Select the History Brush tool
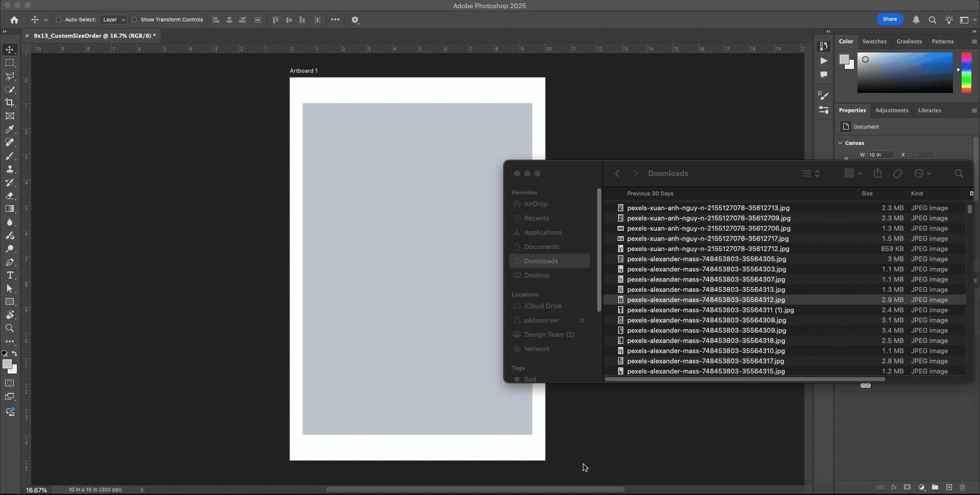The width and height of the screenshot is (980, 495). 10,182
